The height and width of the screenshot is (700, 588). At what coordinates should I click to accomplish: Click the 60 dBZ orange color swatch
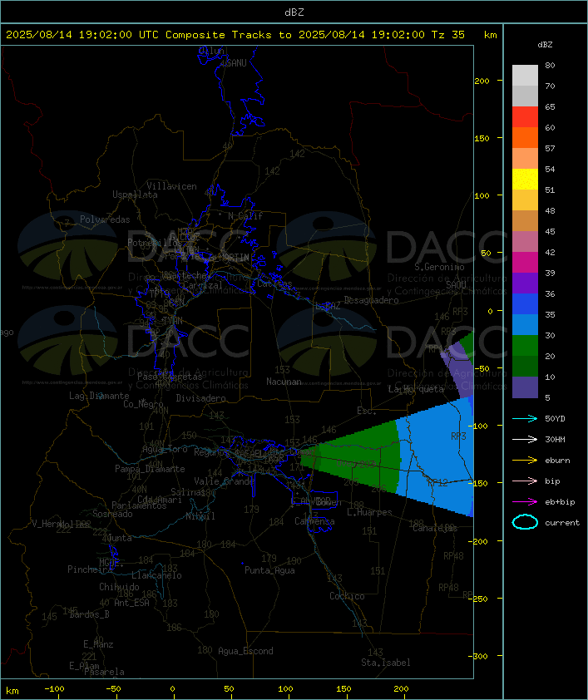pos(525,137)
